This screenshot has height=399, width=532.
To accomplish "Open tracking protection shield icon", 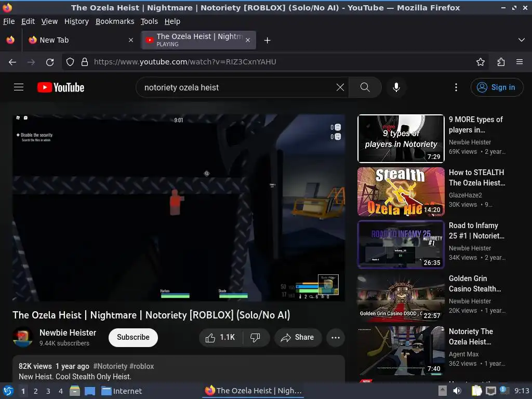I will pos(70,62).
